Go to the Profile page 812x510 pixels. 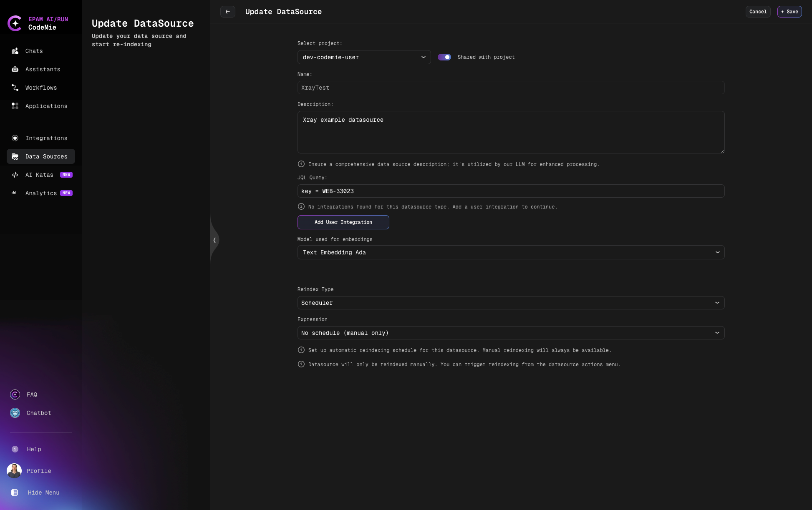tap(38, 471)
